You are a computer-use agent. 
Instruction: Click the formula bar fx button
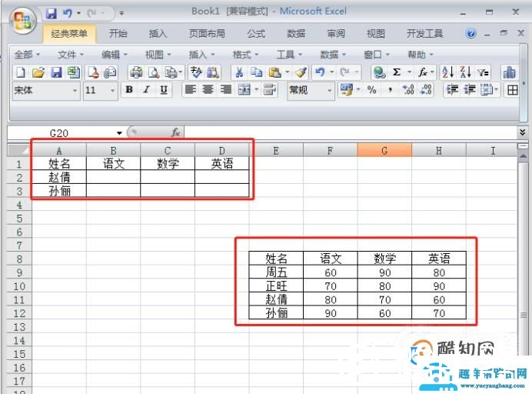coord(175,132)
